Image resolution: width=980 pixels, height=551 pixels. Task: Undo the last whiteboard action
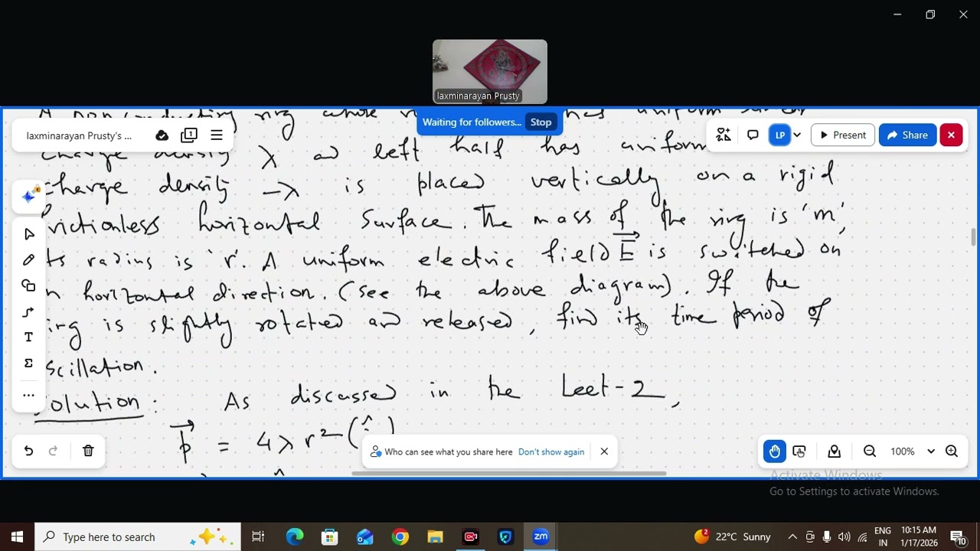click(28, 452)
